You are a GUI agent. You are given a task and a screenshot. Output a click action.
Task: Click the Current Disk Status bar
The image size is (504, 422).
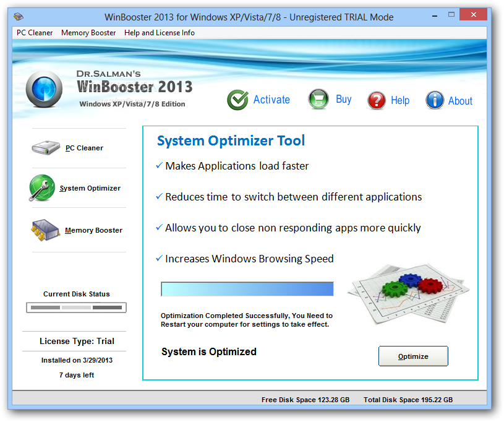(76, 308)
